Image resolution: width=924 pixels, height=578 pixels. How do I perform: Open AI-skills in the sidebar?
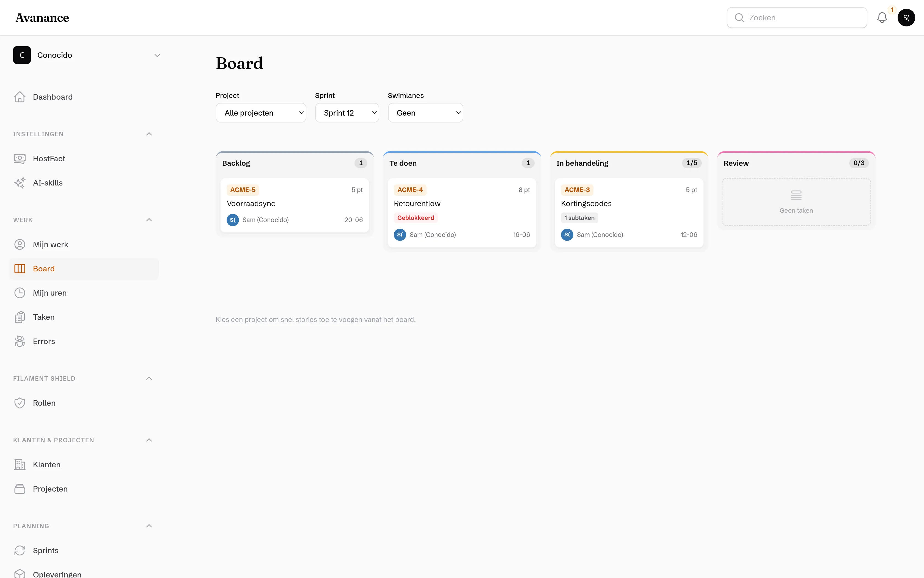coord(84,183)
